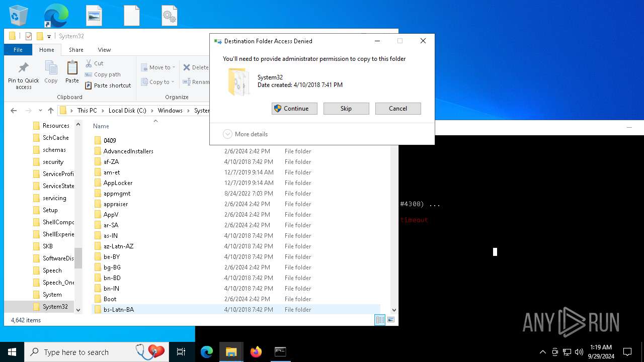The height and width of the screenshot is (362, 644).
Task: Open Quick Access Toolbar customize dropdown
Action: pos(49,36)
